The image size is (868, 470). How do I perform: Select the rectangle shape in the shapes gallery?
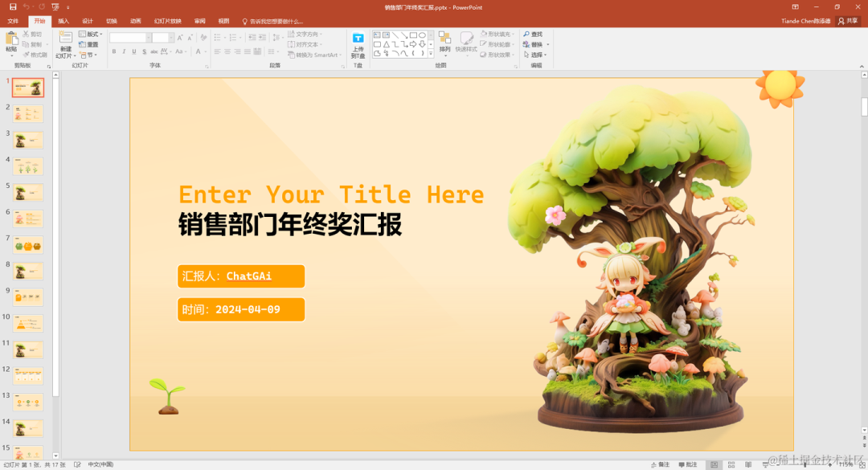(413, 35)
